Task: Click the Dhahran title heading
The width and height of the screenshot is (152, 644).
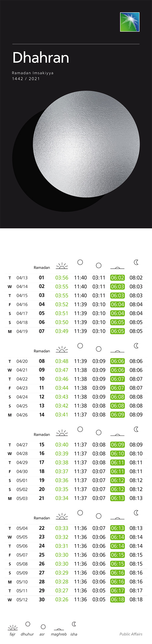Action: click(41, 57)
